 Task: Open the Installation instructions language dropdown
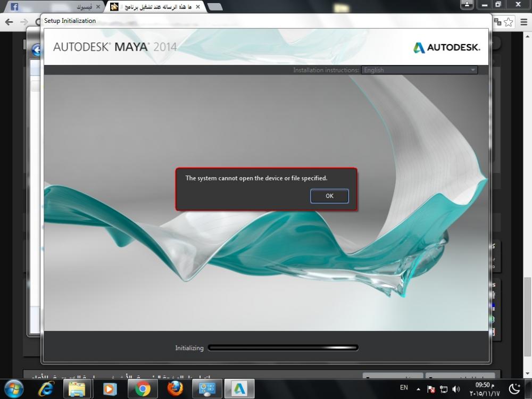click(x=419, y=70)
